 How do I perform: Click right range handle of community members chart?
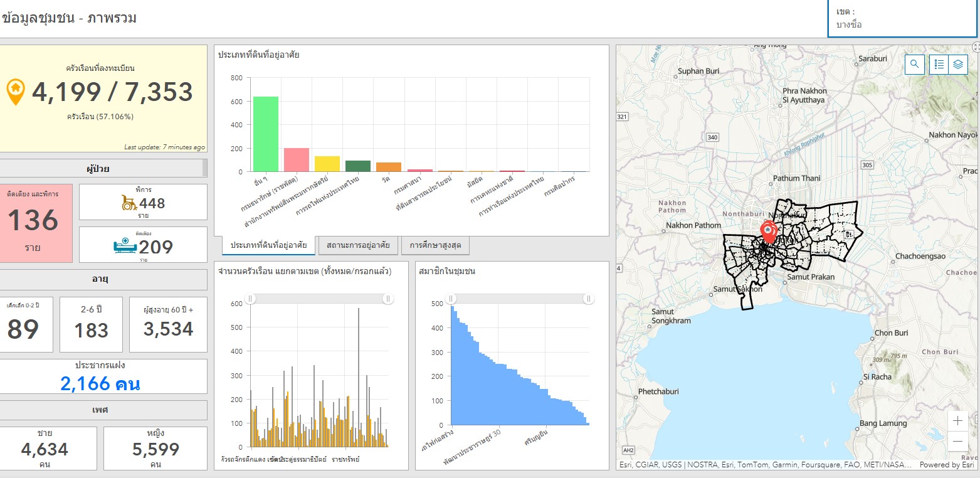point(588,299)
